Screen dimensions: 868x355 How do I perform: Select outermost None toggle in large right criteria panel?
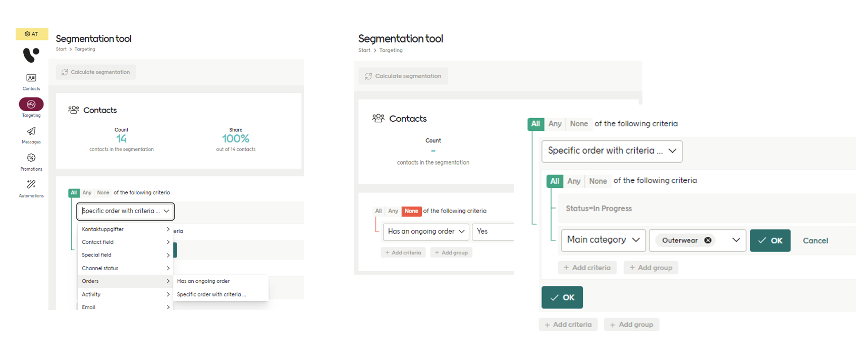pyautogui.click(x=579, y=124)
